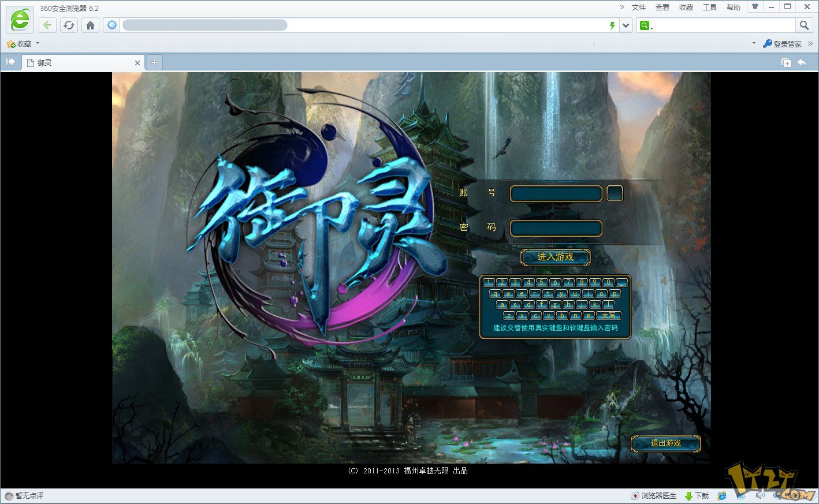Click the address bar URL field
Screen dimensions: 819x504
364,25
